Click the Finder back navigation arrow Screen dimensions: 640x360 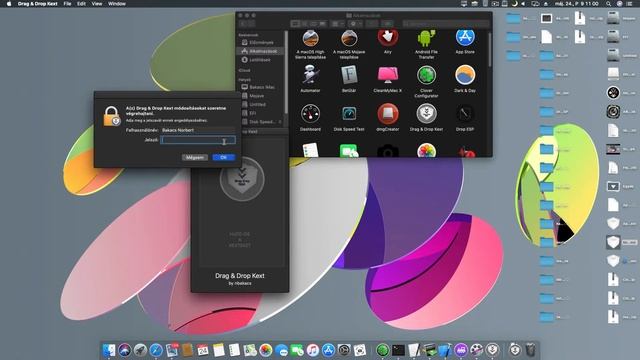(244, 24)
